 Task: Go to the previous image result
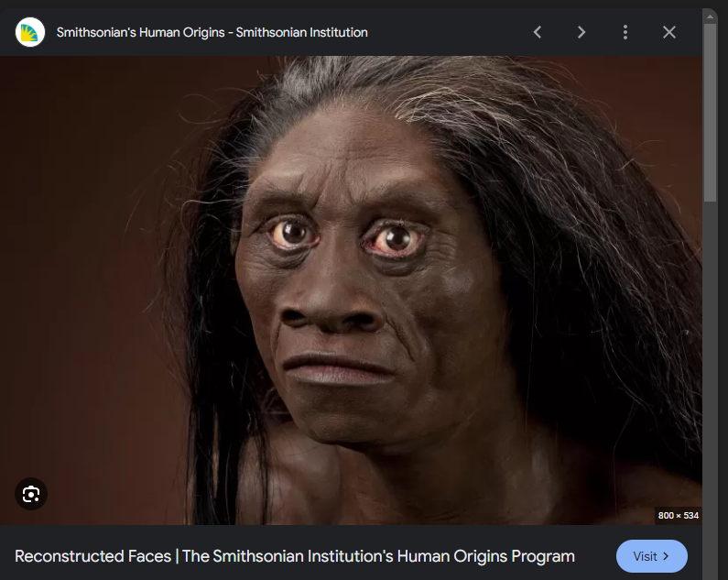click(x=538, y=33)
